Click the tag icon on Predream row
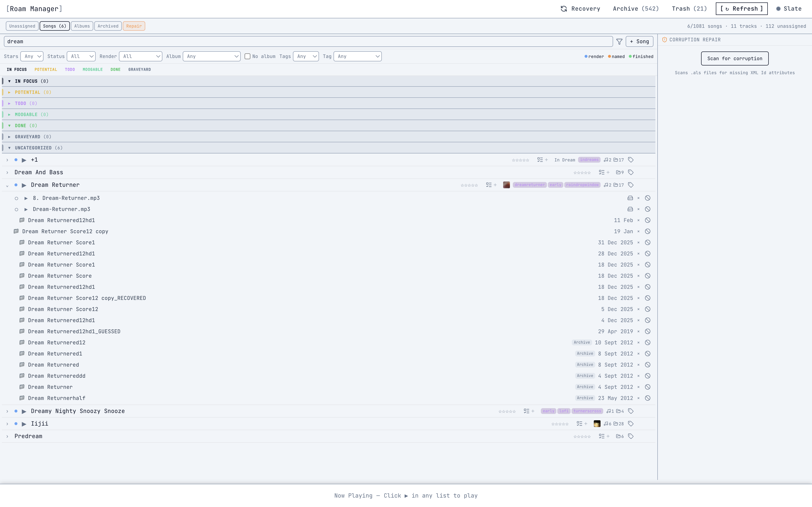Viewport: 812px width, 507px height. point(631,436)
